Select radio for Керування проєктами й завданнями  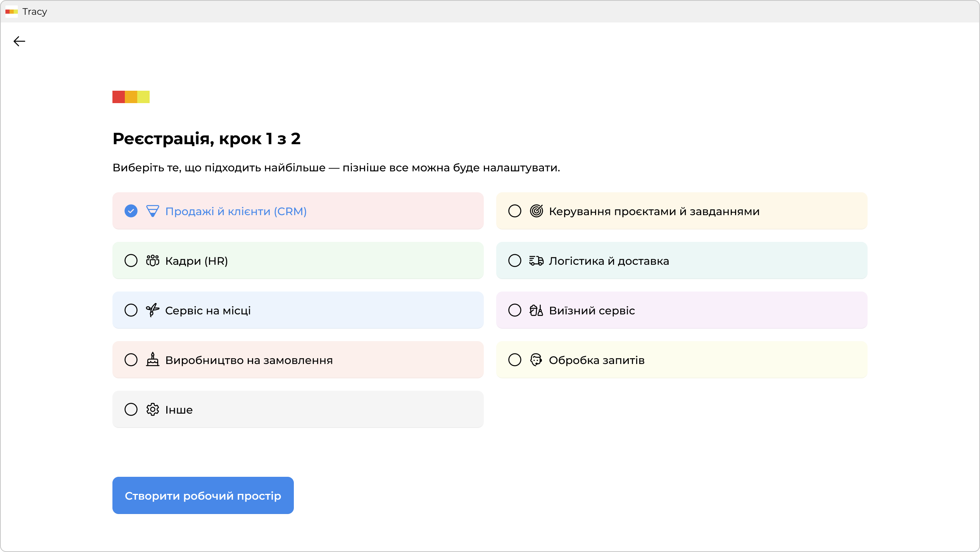[514, 211]
